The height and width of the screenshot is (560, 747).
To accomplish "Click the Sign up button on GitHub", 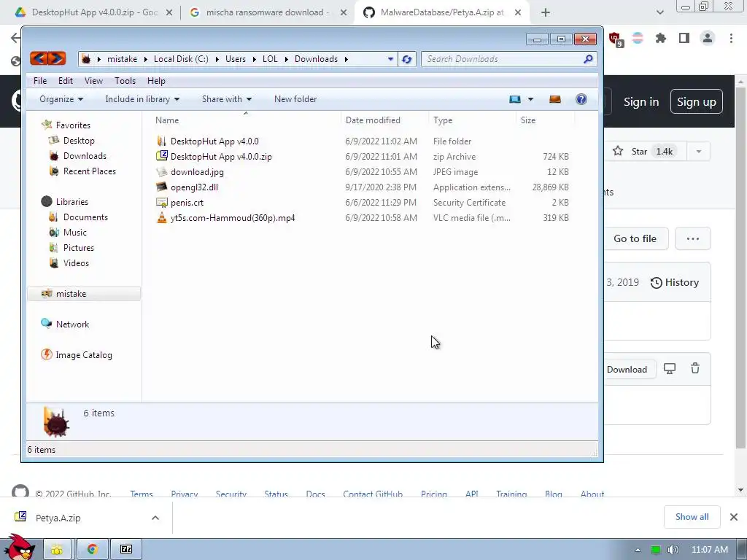I will coord(697,101).
